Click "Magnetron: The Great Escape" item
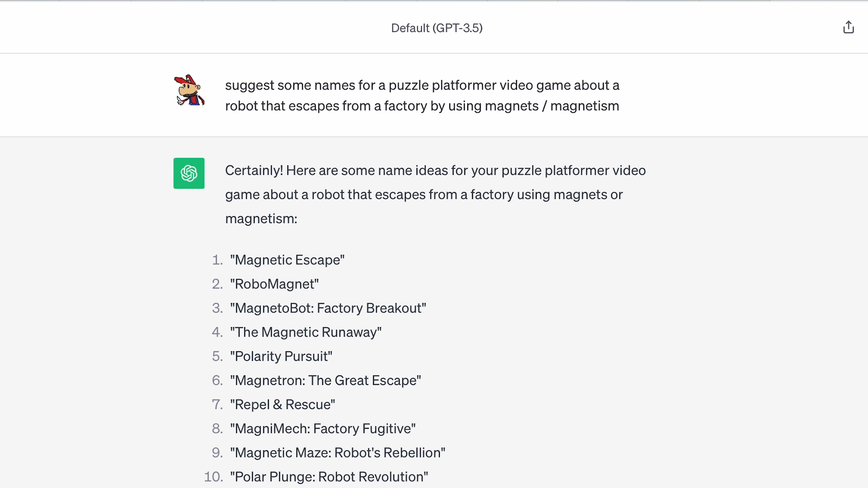This screenshot has width=868, height=488. (x=325, y=380)
